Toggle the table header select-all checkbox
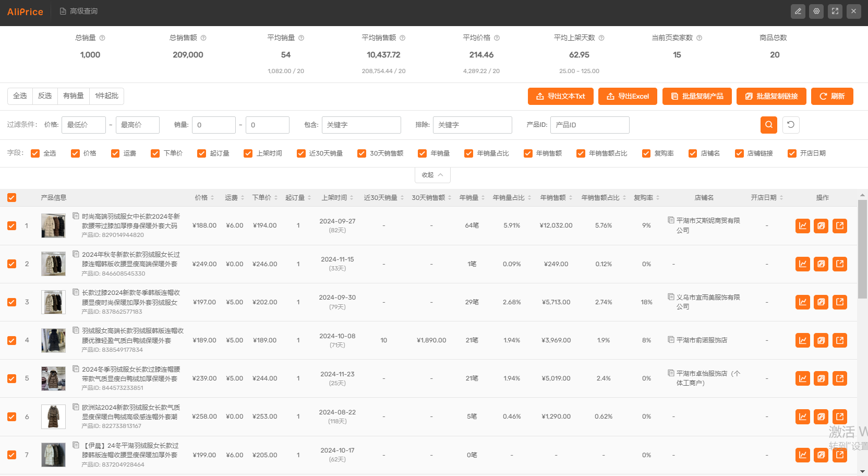The width and height of the screenshot is (868, 476). pyautogui.click(x=11, y=198)
